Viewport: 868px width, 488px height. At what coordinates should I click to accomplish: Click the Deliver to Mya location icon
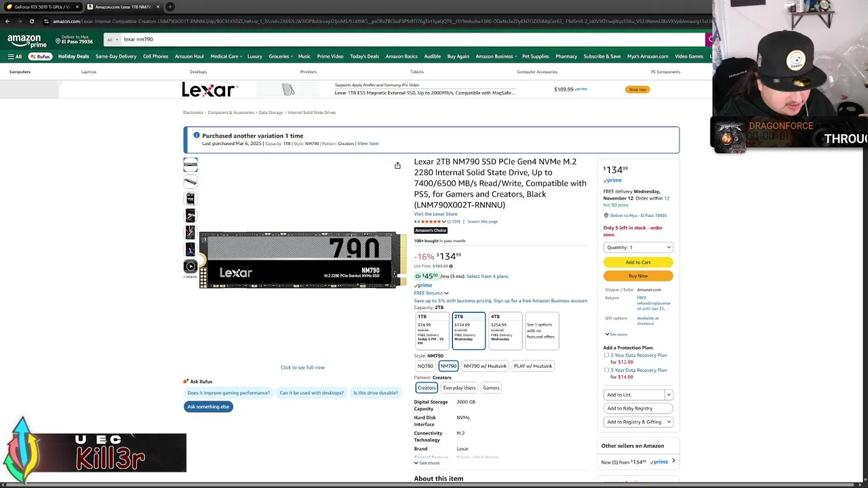click(x=58, y=41)
